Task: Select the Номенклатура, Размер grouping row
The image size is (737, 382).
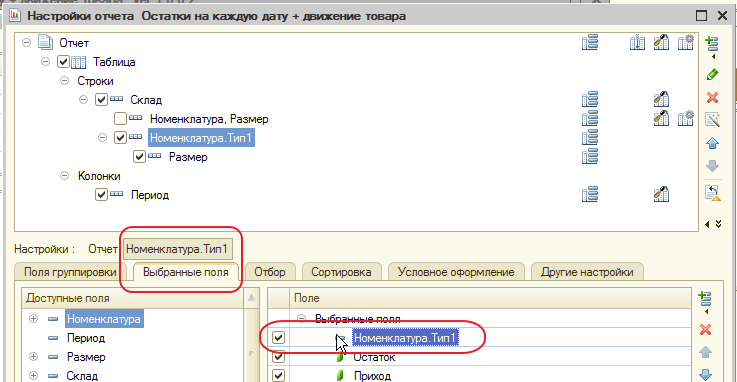Action: (x=209, y=119)
